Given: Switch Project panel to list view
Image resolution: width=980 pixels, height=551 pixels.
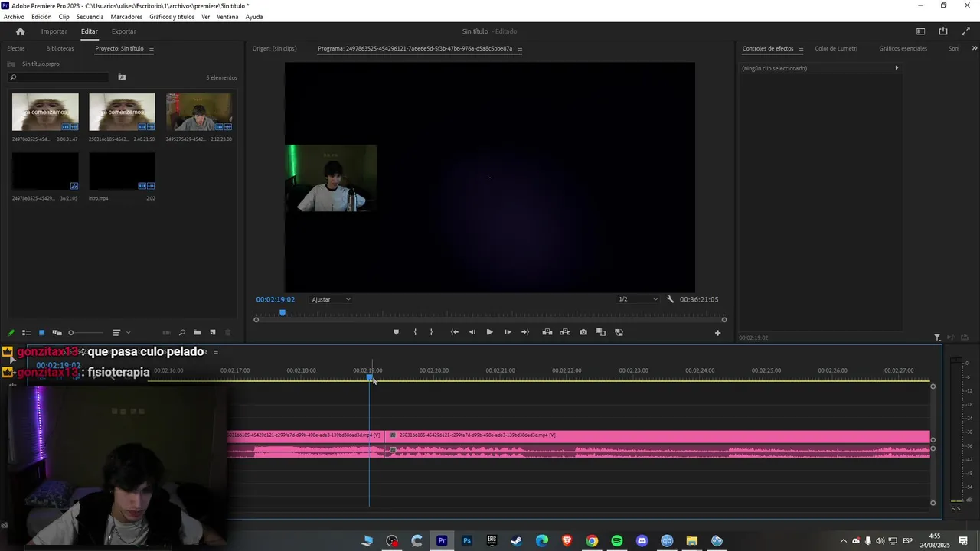Looking at the screenshot, I should (x=26, y=333).
